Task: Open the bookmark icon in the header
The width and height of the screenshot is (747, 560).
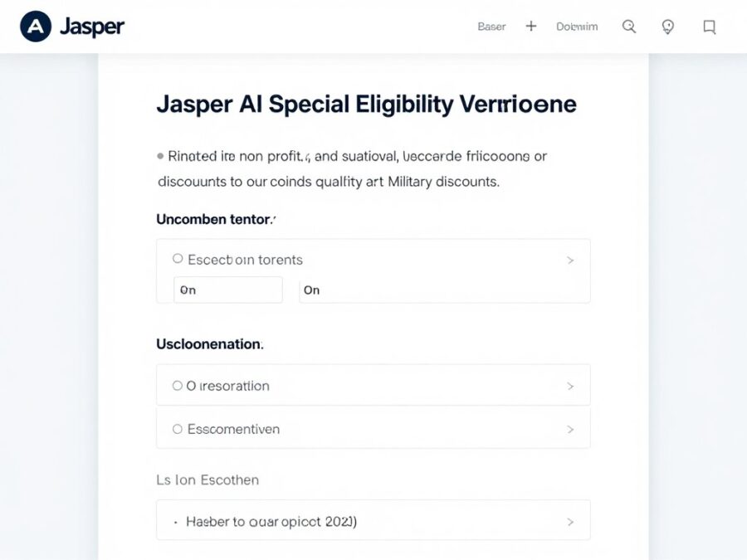Action: pyautogui.click(x=709, y=27)
